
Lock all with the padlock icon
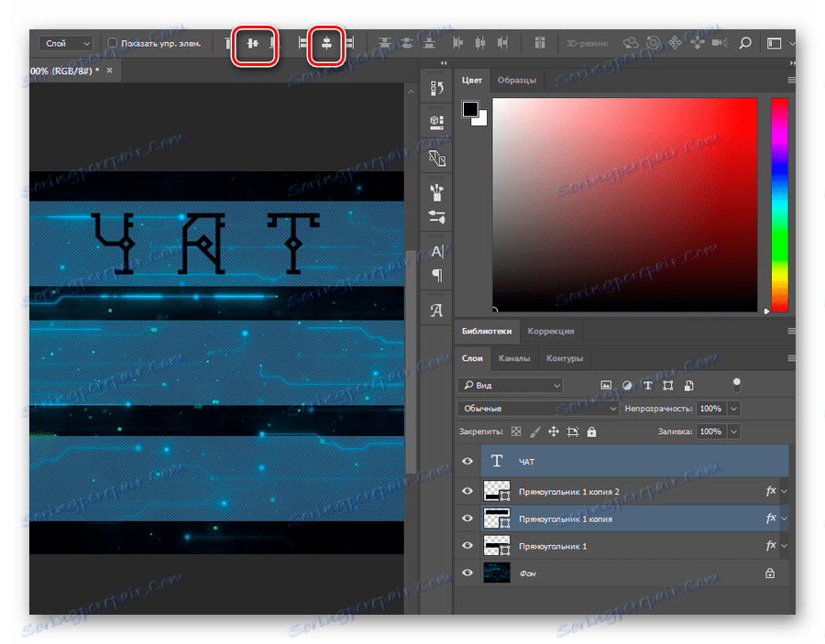(592, 431)
